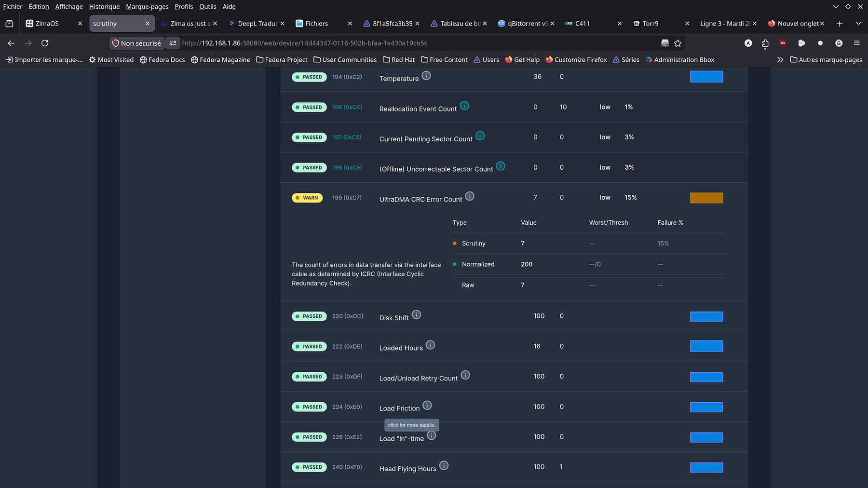Click the Loaded Hours info icon
The height and width of the screenshot is (488, 868).
pos(430,345)
